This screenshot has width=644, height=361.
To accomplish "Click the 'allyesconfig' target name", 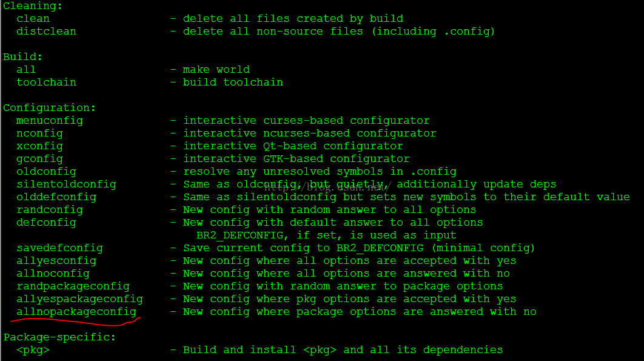I will 56,261.
